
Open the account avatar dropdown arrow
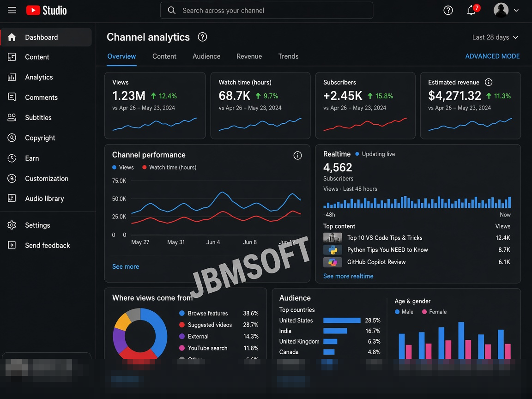tap(516, 11)
